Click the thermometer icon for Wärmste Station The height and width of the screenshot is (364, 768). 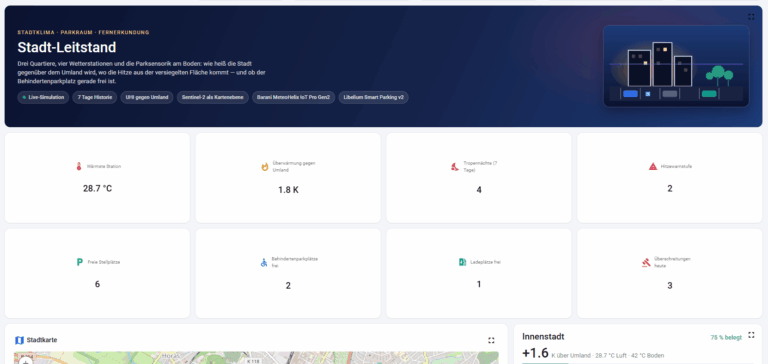click(x=79, y=167)
